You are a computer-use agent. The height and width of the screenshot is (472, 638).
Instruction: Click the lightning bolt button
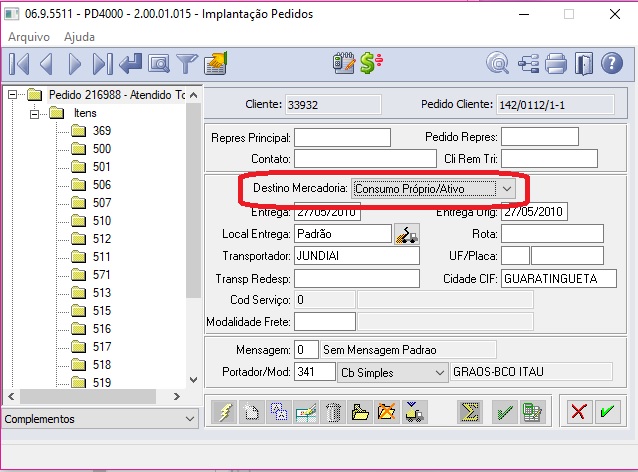[225, 412]
